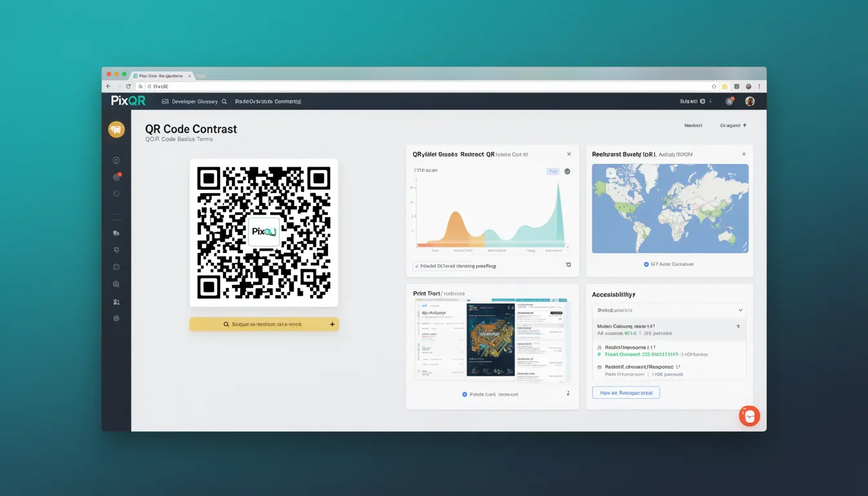Screen dimensions: 868x496
Task: Select the PixQR browser tab
Action: click(x=161, y=76)
